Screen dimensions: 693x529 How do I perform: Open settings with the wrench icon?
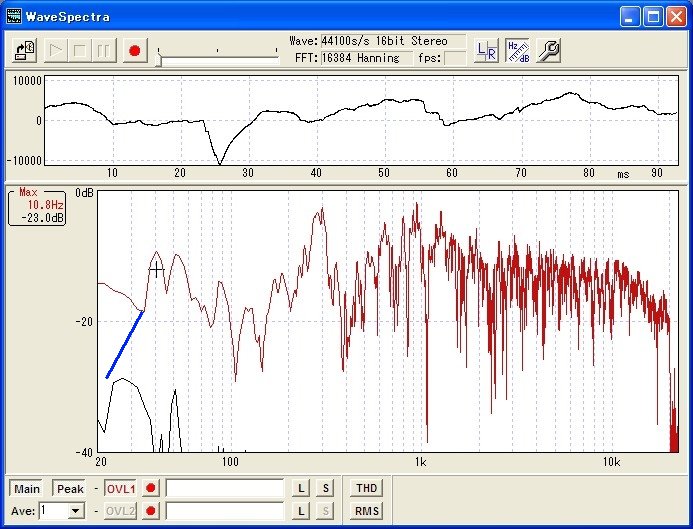[x=548, y=51]
